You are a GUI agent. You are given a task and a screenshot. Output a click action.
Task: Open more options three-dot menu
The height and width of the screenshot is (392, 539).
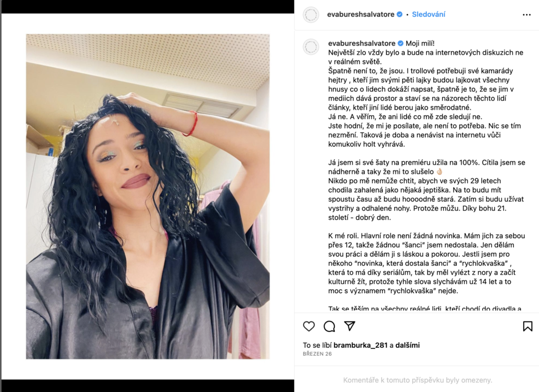(526, 15)
